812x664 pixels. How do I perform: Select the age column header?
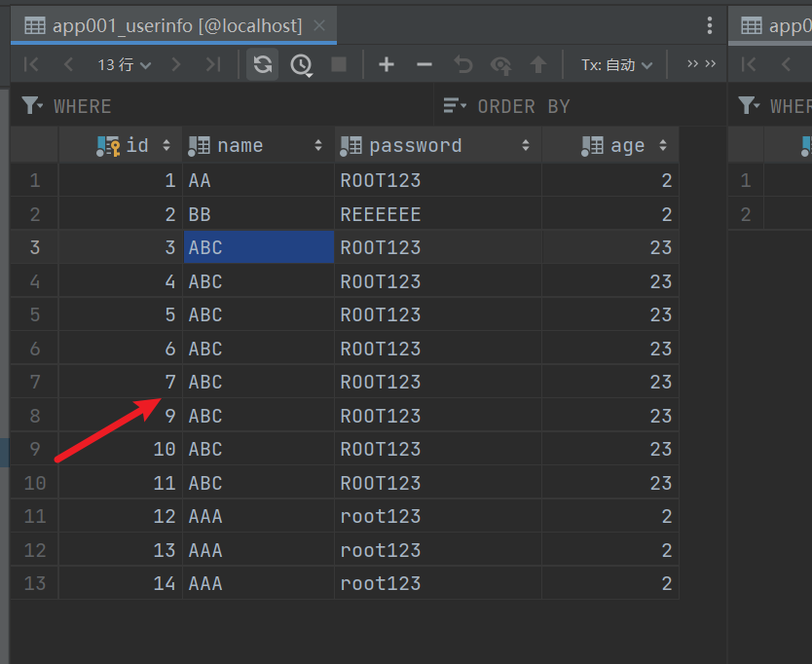coord(610,145)
